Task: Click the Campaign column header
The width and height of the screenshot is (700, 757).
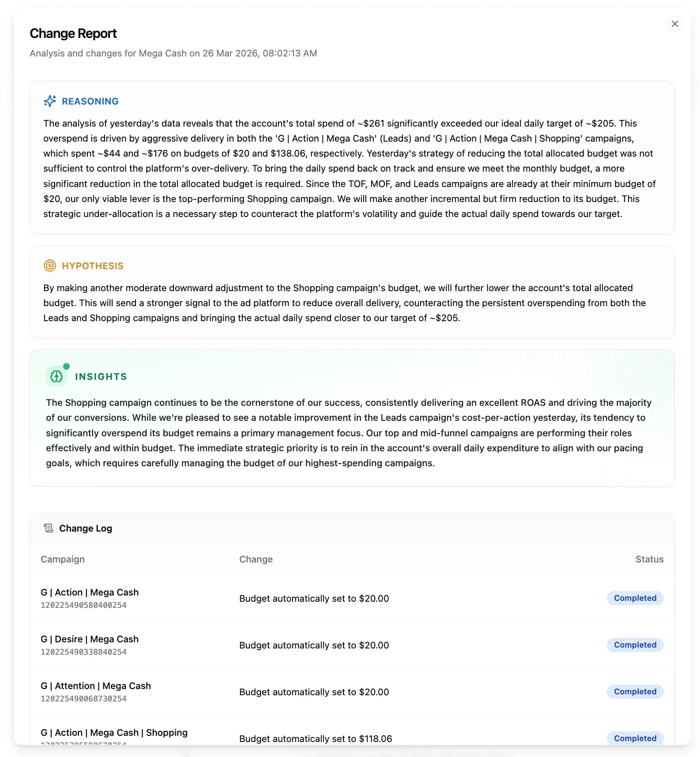Action: click(x=63, y=559)
